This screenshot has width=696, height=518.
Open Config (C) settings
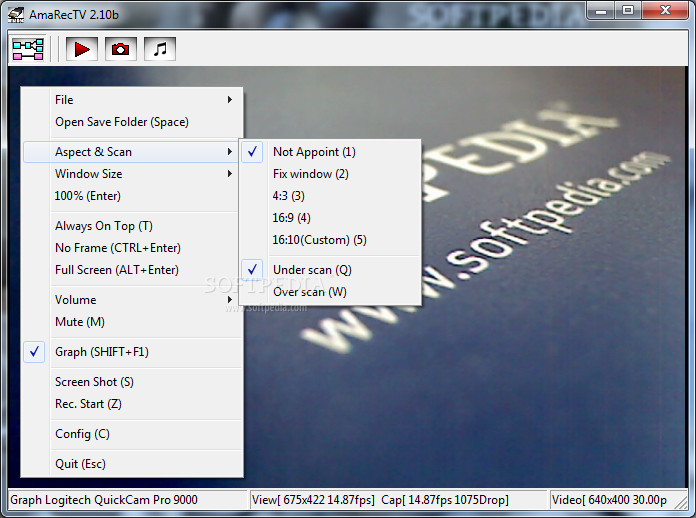click(132, 434)
